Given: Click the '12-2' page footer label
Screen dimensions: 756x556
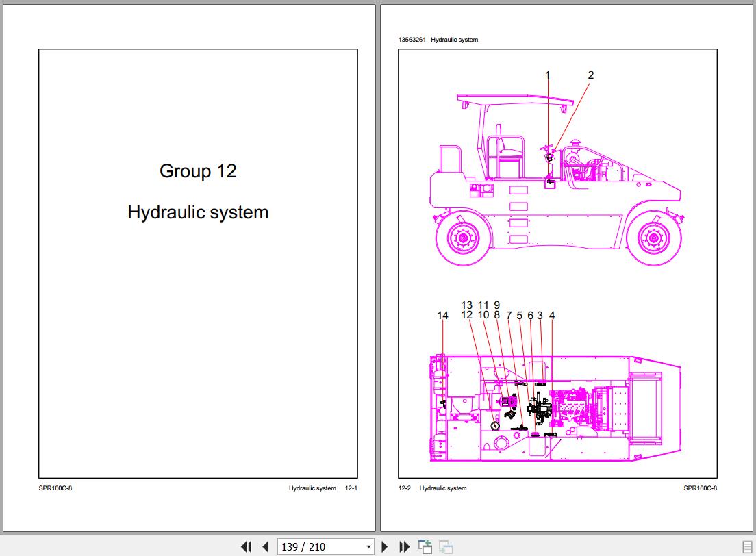Looking at the screenshot, I should pos(404,488).
